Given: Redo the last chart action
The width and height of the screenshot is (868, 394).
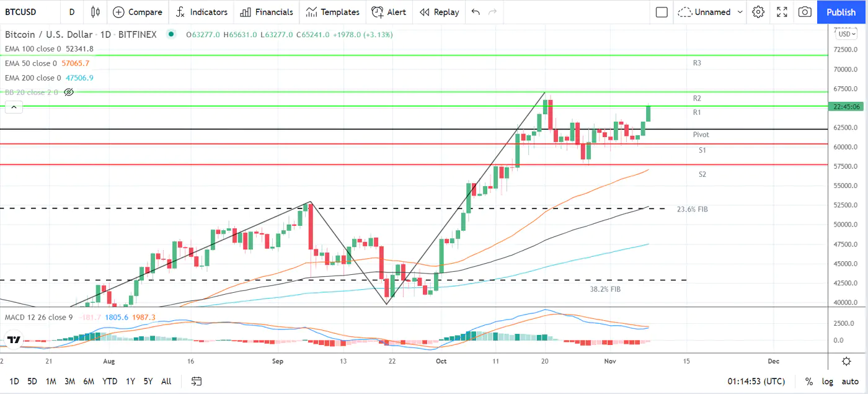Looking at the screenshot, I should (x=493, y=12).
